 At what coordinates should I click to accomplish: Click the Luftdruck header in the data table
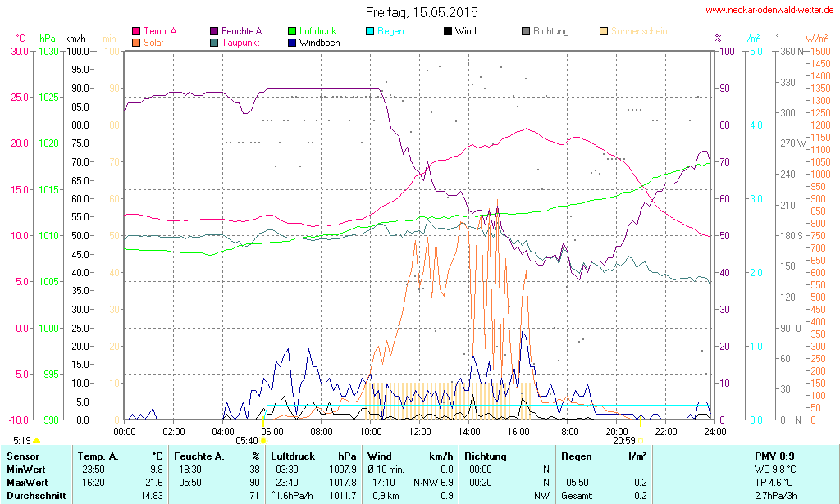292,456
